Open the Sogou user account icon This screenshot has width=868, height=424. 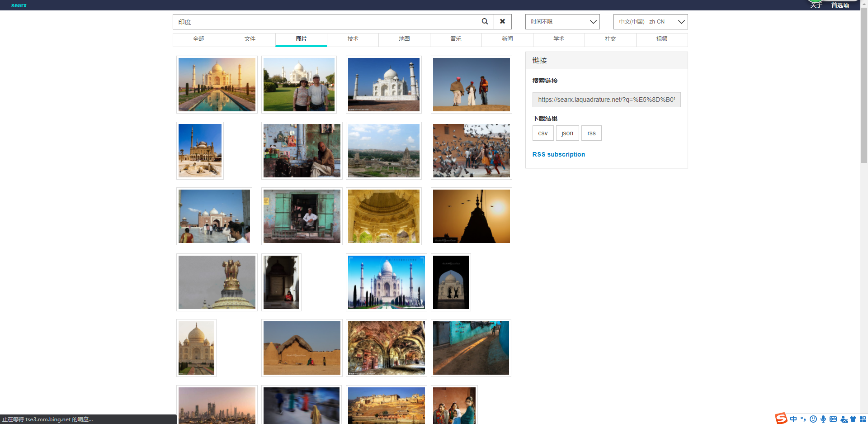(844, 419)
